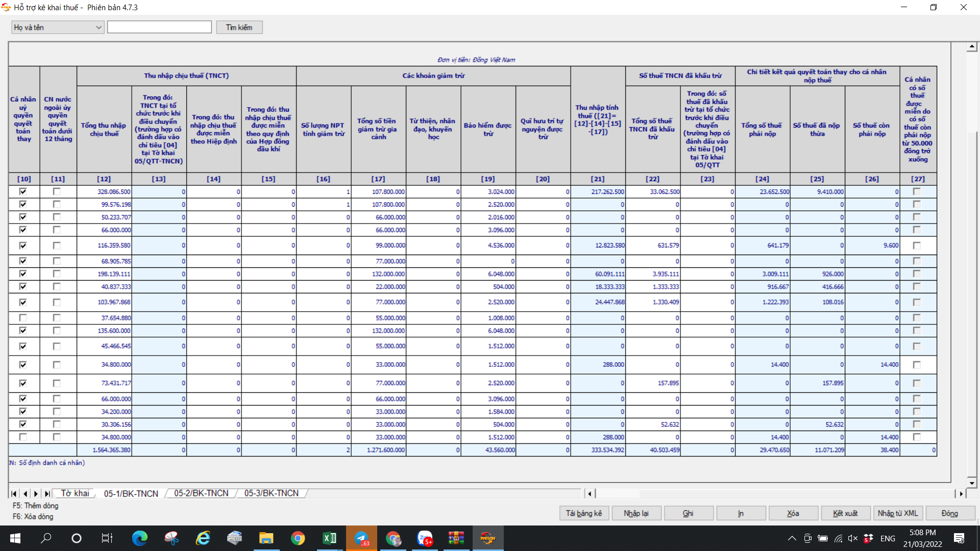
Task: Click vertical scrollbar down arrow
Action: (972, 483)
